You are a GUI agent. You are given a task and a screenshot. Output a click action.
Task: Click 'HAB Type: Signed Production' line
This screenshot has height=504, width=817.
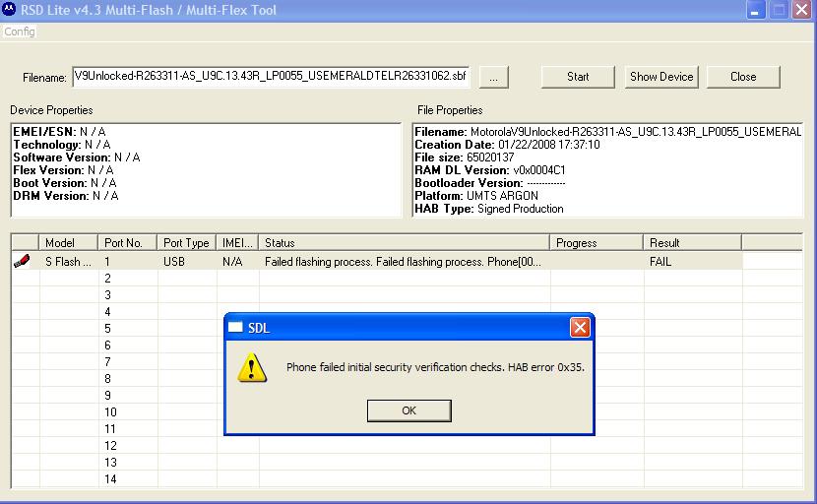(x=489, y=209)
